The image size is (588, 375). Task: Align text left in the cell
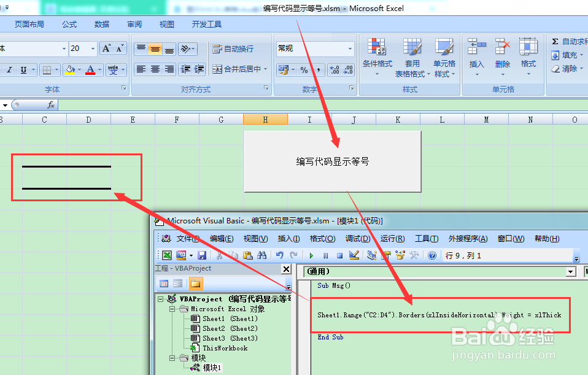[141, 69]
